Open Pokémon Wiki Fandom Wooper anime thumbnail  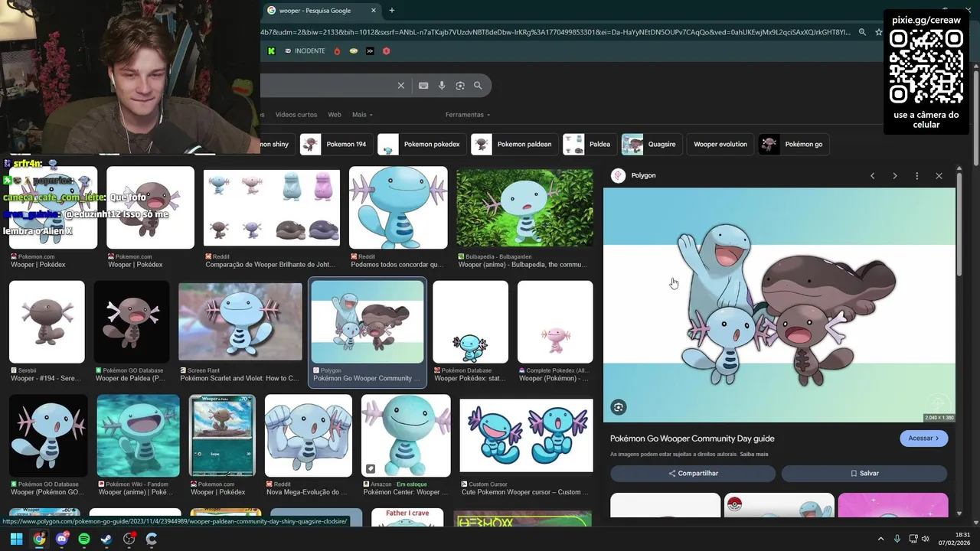pyautogui.click(x=139, y=435)
